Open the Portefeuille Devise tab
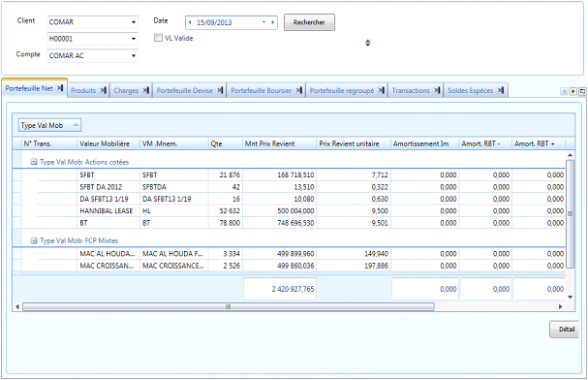The width and height of the screenshot is (588, 380). [184, 90]
